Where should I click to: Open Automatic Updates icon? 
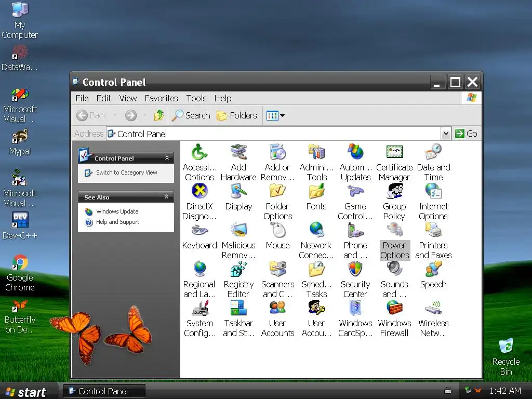point(355,152)
